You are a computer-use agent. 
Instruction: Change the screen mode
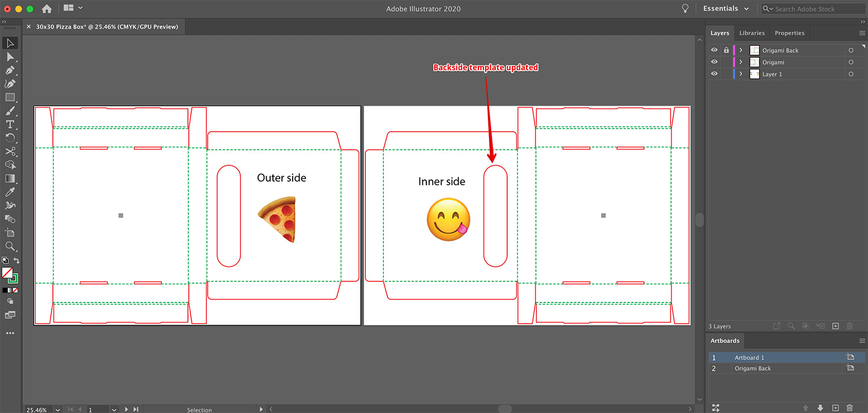coord(10,315)
